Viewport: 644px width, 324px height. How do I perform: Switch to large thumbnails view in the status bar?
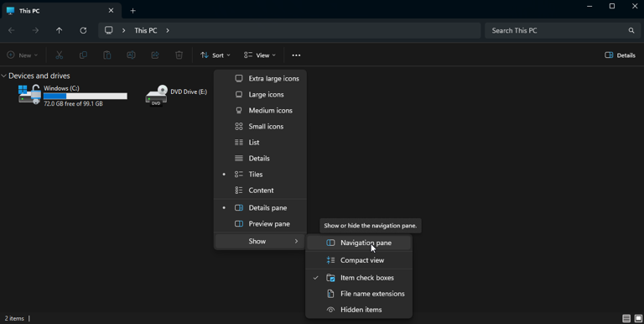[638, 318]
